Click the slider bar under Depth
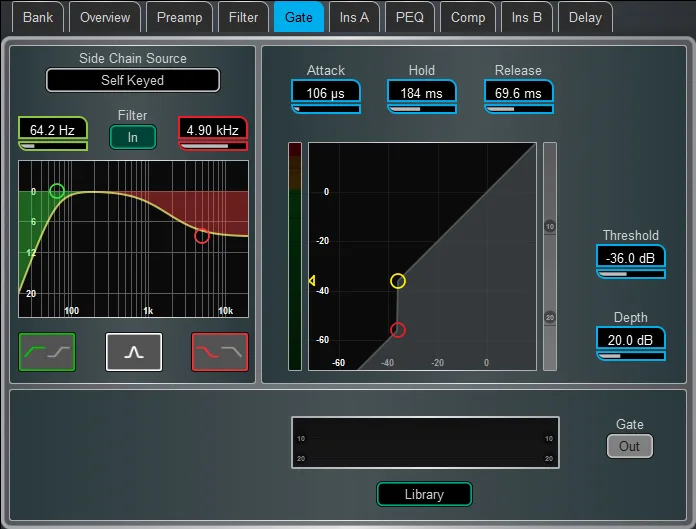 coord(631,356)
